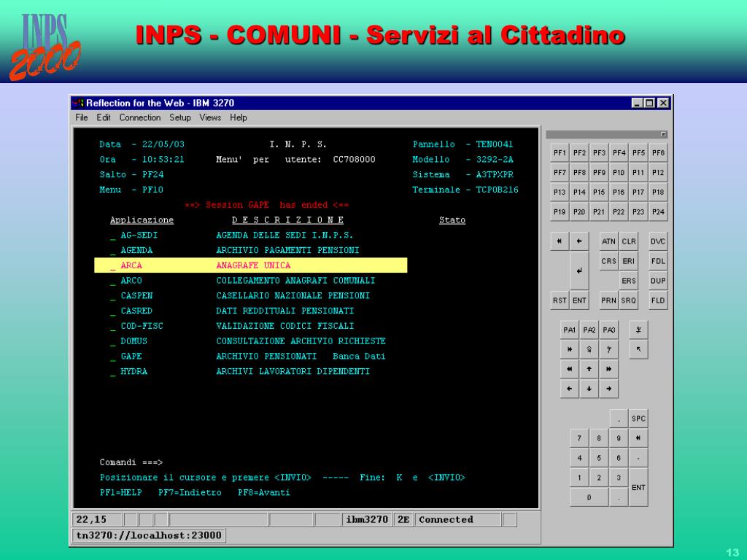Viewport: 747px width, 560px height.
Task: Click the tab-arrow key below PA1
Action: [569, 349]
